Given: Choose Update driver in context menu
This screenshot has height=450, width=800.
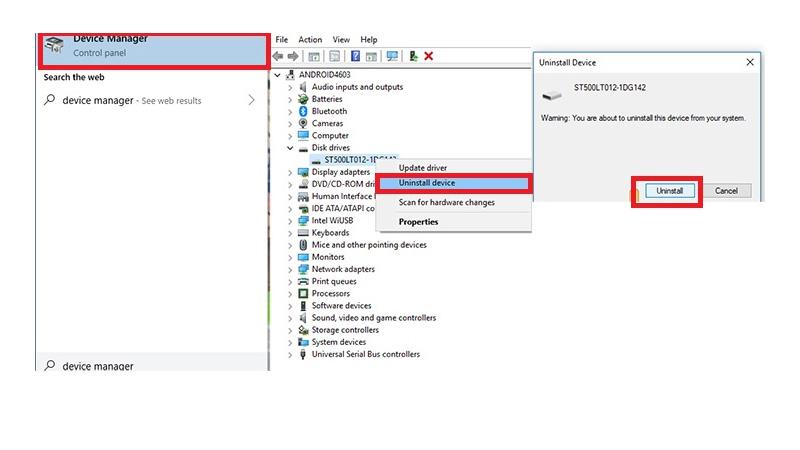Looking at the screenshot, I should pyautogui.click(x=423, y=168).
